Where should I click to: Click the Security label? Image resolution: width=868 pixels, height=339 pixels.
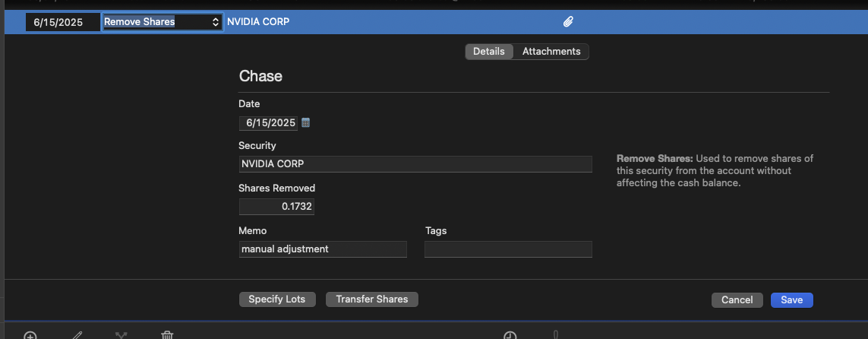click(257, 146)
